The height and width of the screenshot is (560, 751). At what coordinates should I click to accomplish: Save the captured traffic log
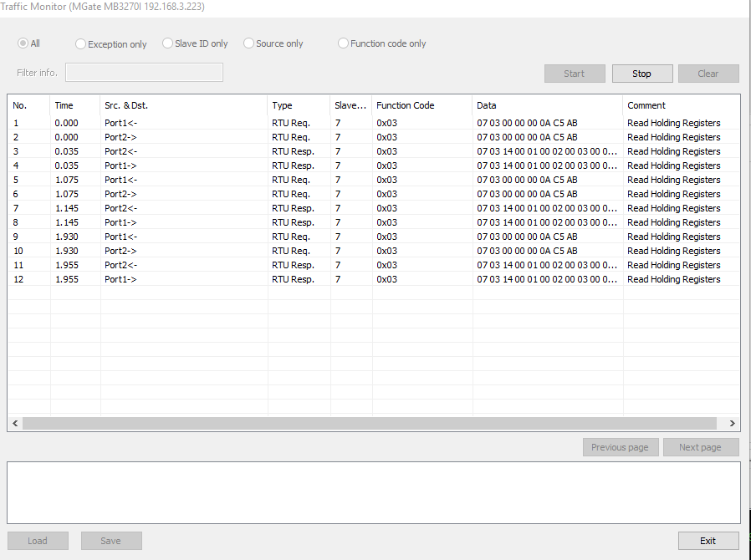click(111, 541)
